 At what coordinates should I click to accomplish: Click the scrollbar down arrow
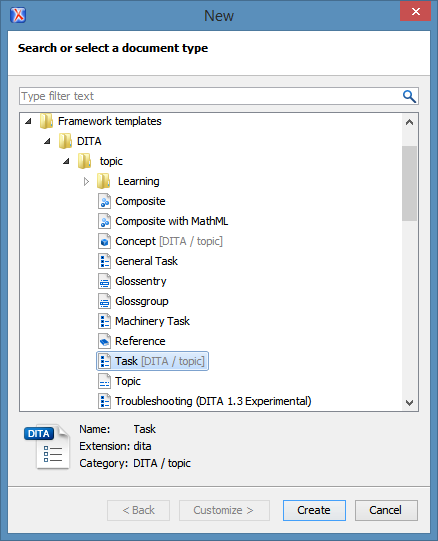pos(409,403)
